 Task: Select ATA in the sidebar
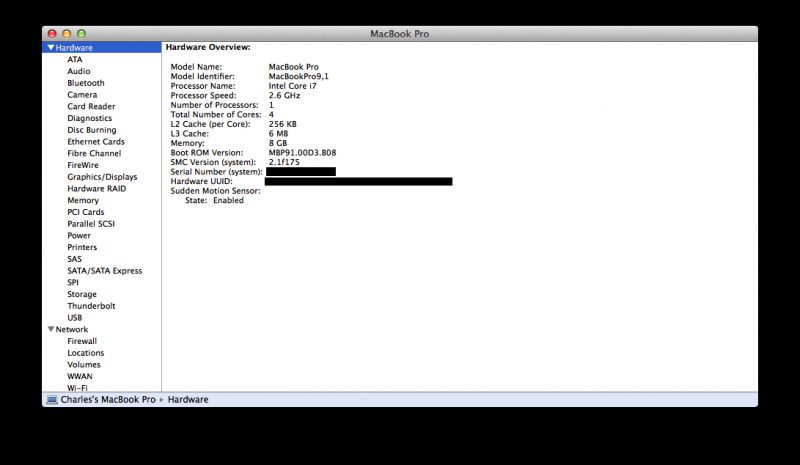[74, 59]
